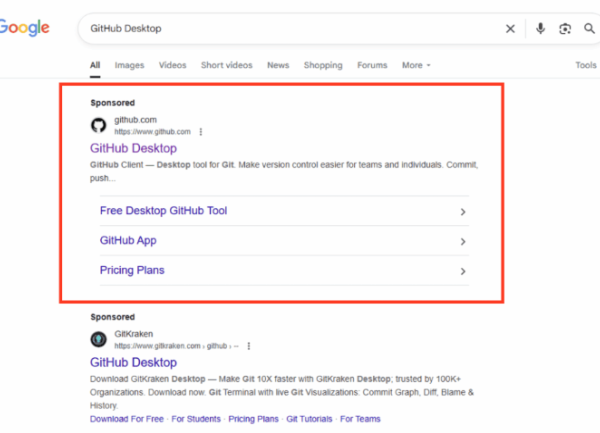Open the github.com ad Pricing Plans sitelink

[x=132, y=270]
